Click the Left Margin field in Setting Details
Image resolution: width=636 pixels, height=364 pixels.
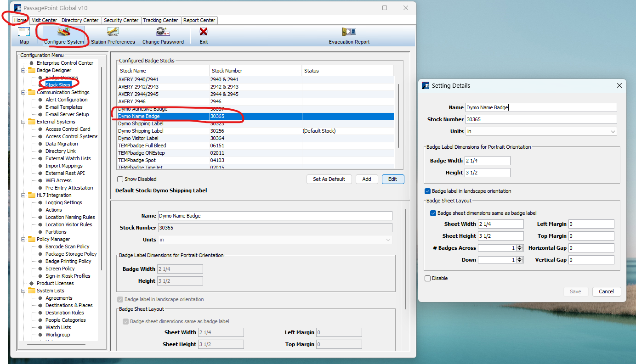[591, 224]
